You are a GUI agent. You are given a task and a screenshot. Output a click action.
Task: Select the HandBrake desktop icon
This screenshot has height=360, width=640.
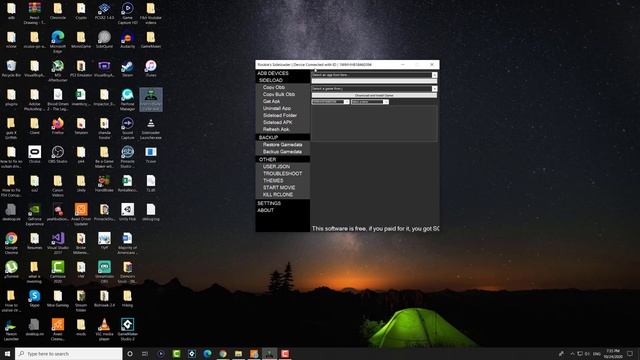[104, 183]
